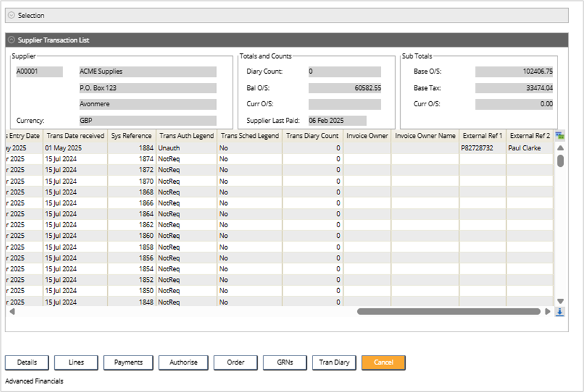Open the Payments view

click(128, 362)
